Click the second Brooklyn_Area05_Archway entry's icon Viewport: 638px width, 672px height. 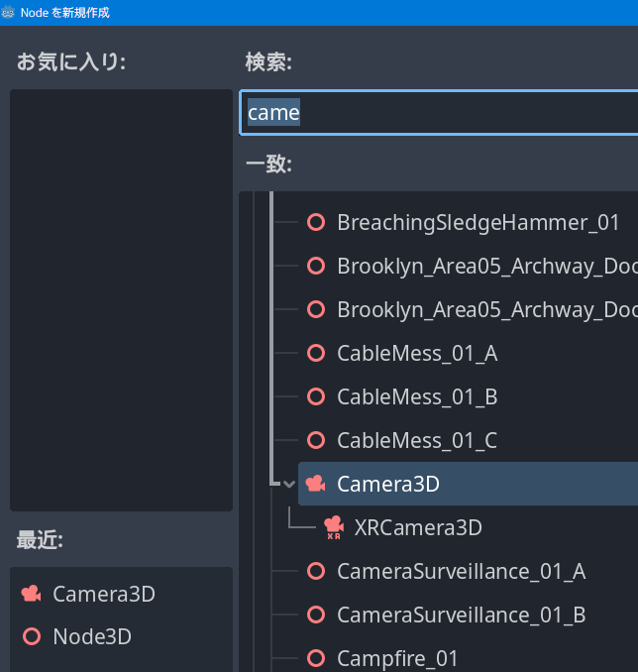point(316,309)
